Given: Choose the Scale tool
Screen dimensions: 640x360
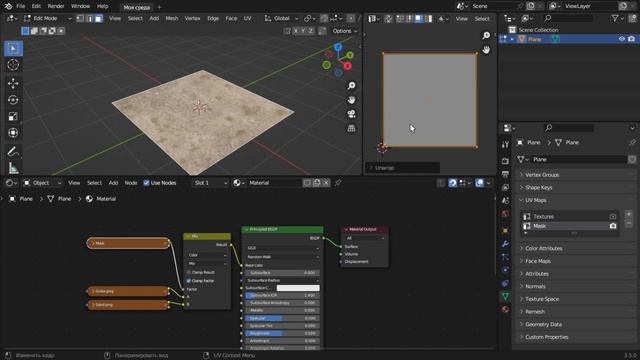Looking at the screenshot, I should (x=13, y=116).
